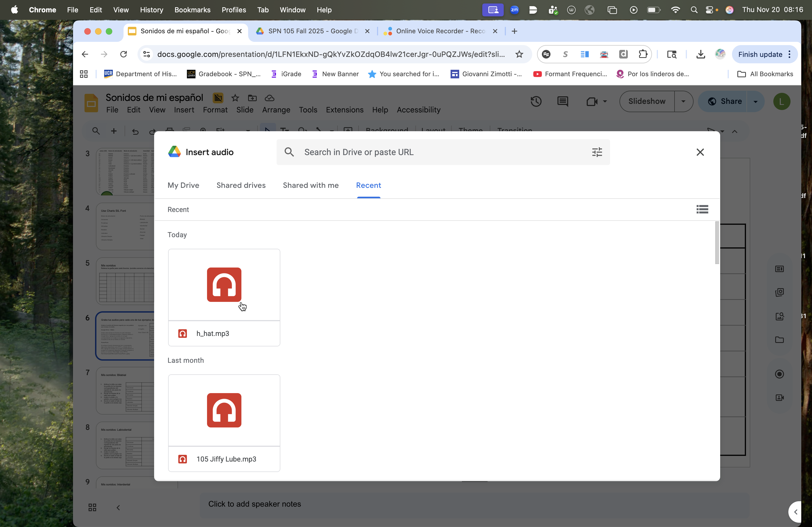812x527 pixels.
Task: Switch to SPN 105 Fall 2025 tab
Action: [x=313, y=31]
